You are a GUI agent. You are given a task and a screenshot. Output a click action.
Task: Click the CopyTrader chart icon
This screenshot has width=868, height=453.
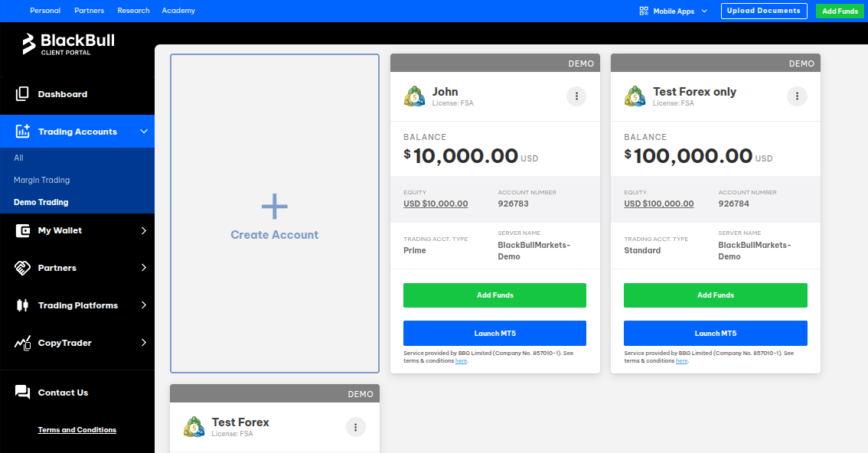click(x=22, y=343)
